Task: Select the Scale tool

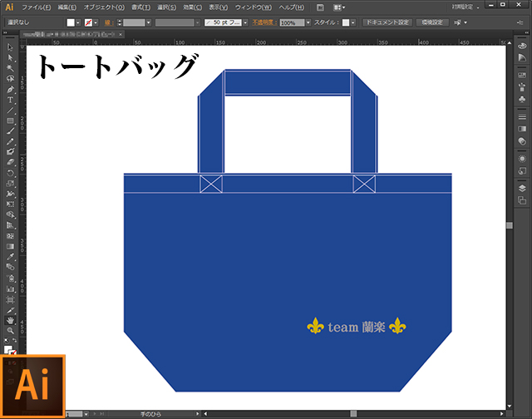Action: [10, 184]
